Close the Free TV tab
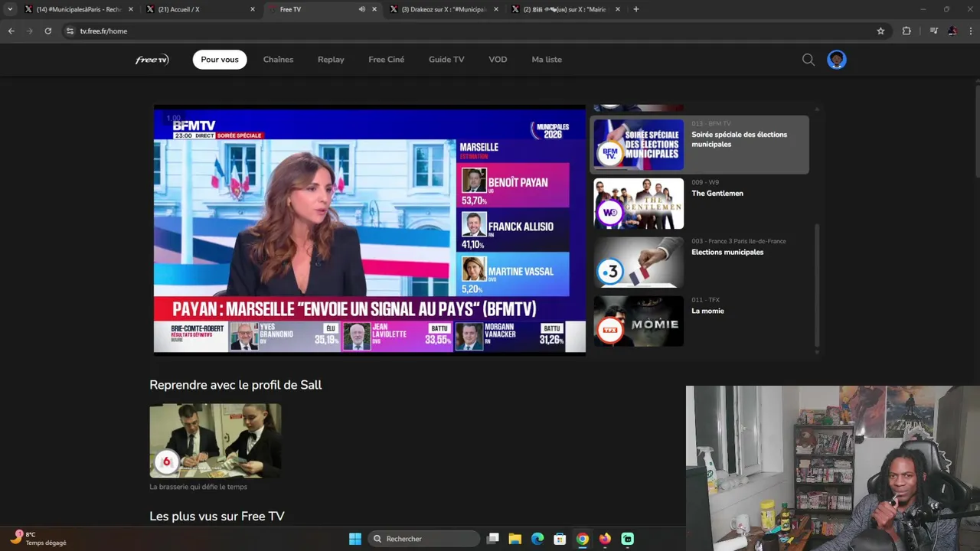This screenshot has width=980, height=551. pyautogui.click(x=374, y=9)
